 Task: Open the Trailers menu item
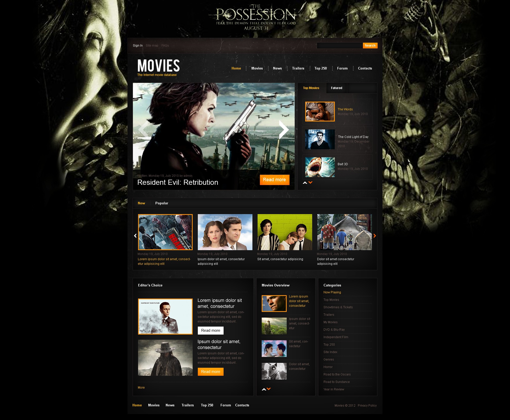pos(297,68)
